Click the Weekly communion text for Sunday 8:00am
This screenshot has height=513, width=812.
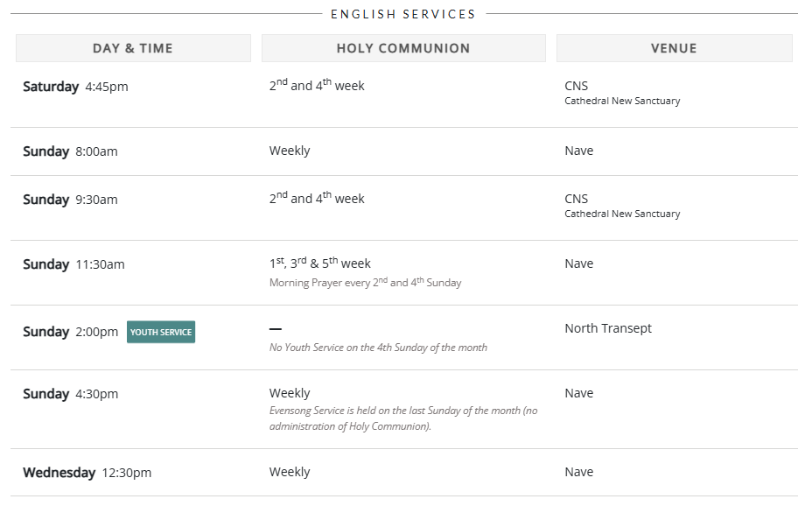click(290, 151)
